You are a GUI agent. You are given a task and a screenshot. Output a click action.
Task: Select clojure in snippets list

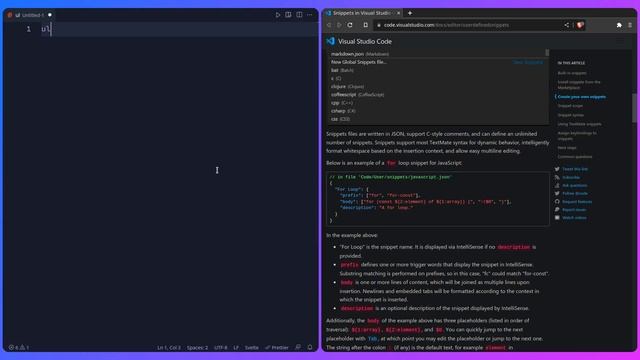(x=437, y=87)
